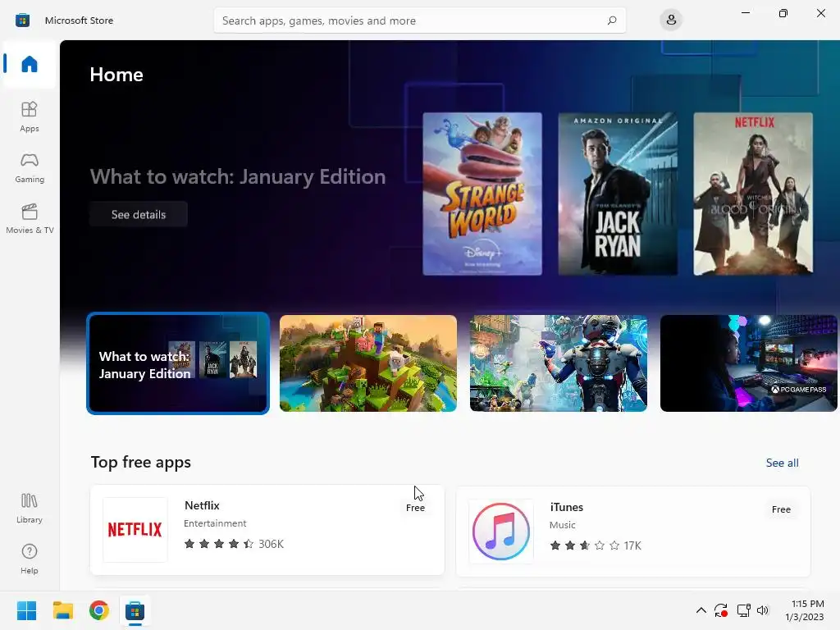Click the Netflix Free price button
The width and height of the screenshot is (840, 630).
coord(415,508)
